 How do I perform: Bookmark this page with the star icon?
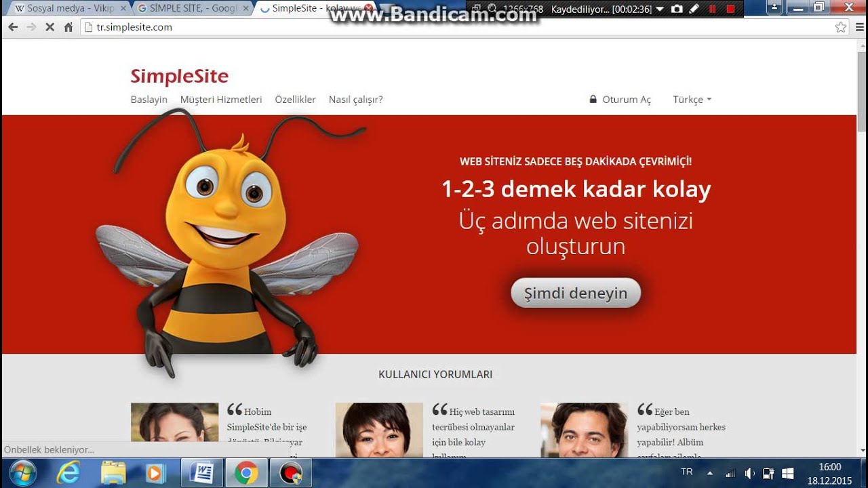[x=841, y=27]
